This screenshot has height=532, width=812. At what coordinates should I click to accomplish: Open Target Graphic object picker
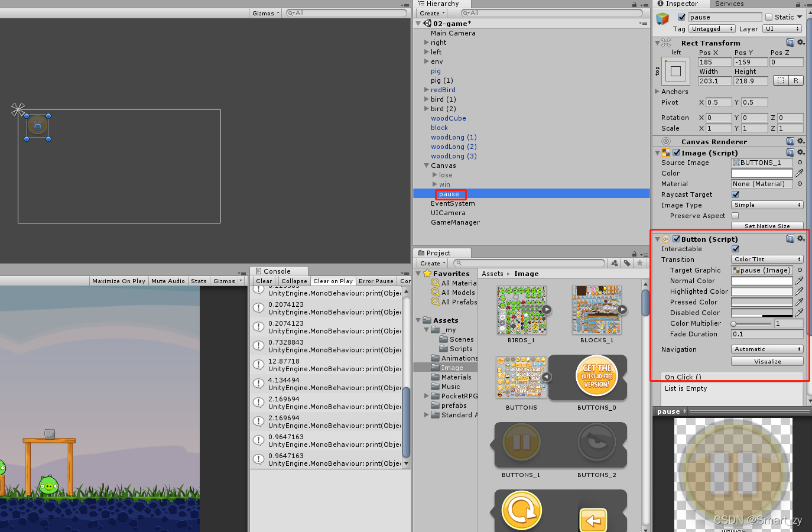pyautogui.click(x=800, y=270)
